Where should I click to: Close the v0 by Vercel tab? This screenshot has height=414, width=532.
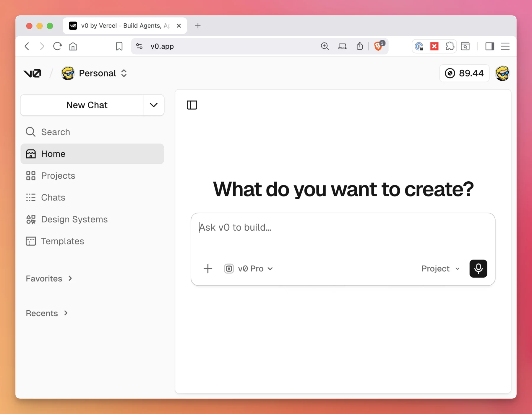(179, 26)
